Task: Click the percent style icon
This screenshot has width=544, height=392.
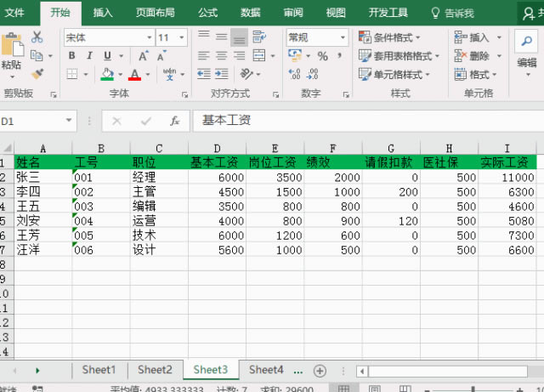Action: (x=322, y=56)
